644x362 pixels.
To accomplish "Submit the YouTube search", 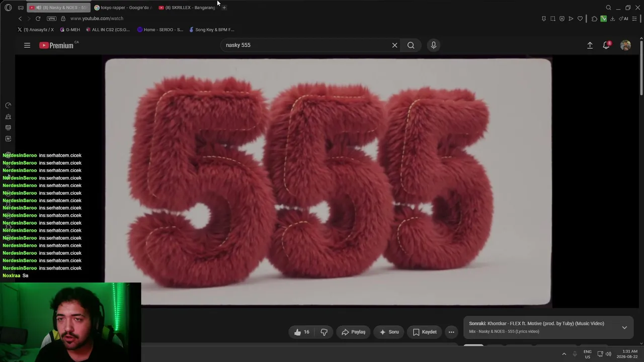I will click(411, 45).
